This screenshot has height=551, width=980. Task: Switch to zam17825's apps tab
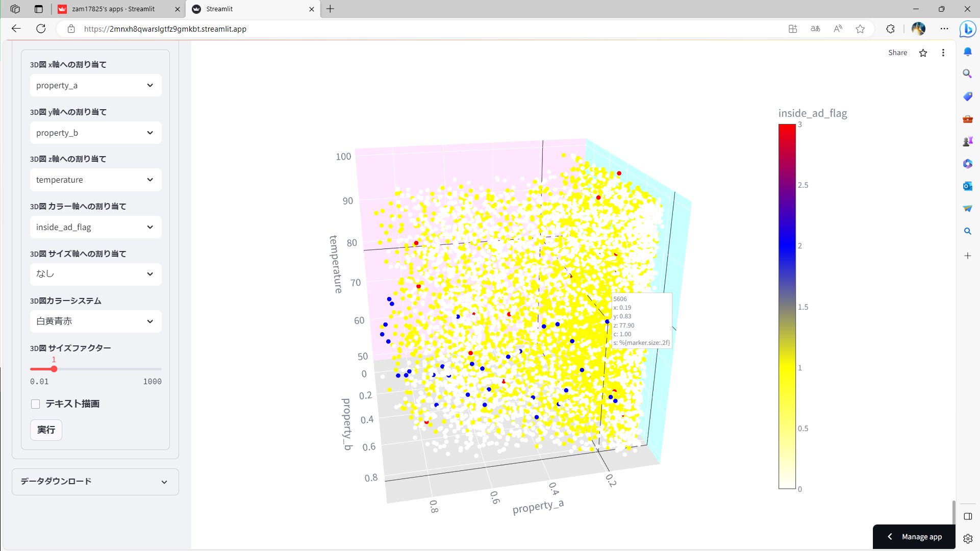113,9
